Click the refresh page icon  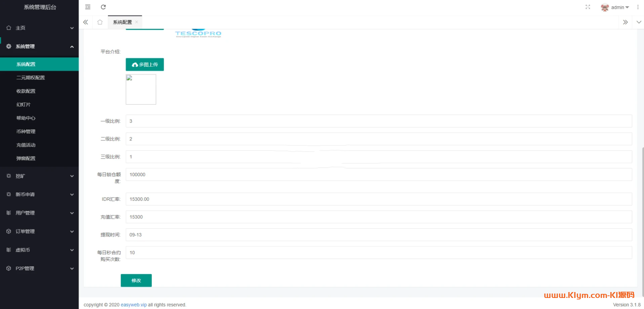click(104, 7)
